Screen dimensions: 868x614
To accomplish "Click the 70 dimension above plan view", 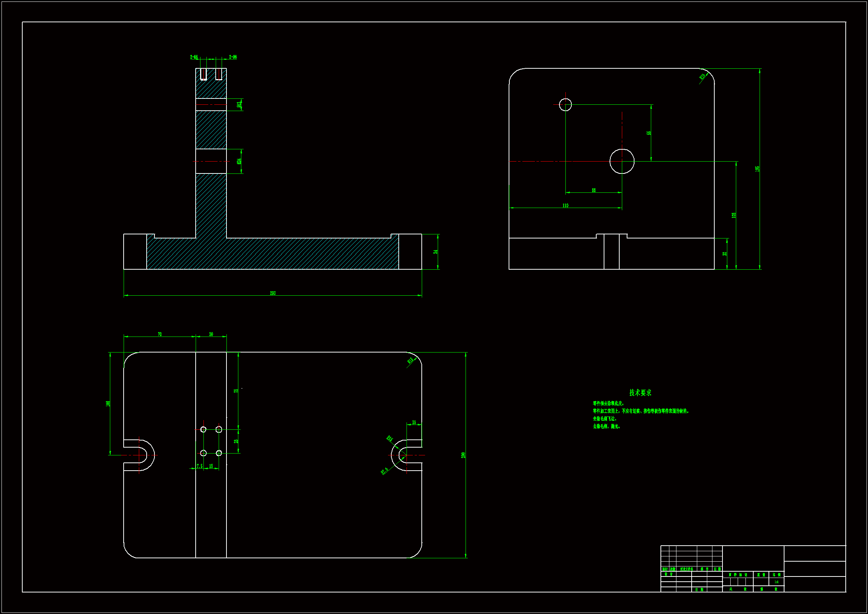I will tap(160, 334).
